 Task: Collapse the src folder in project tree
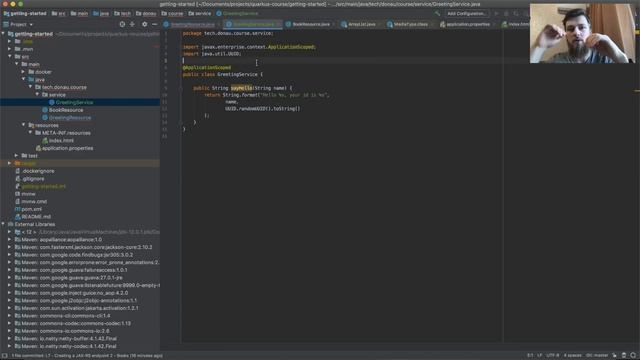pyautogui.click(x=10, y=57)
